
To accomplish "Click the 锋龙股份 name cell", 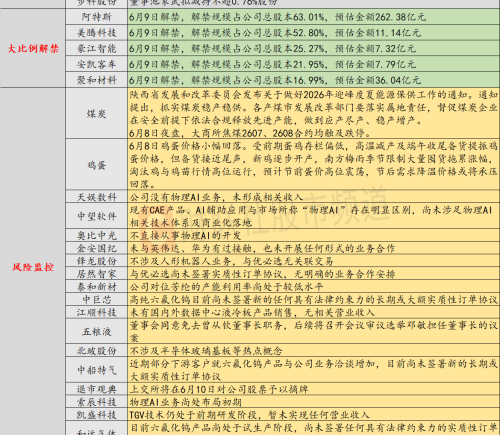I will [x=96, y=261].
